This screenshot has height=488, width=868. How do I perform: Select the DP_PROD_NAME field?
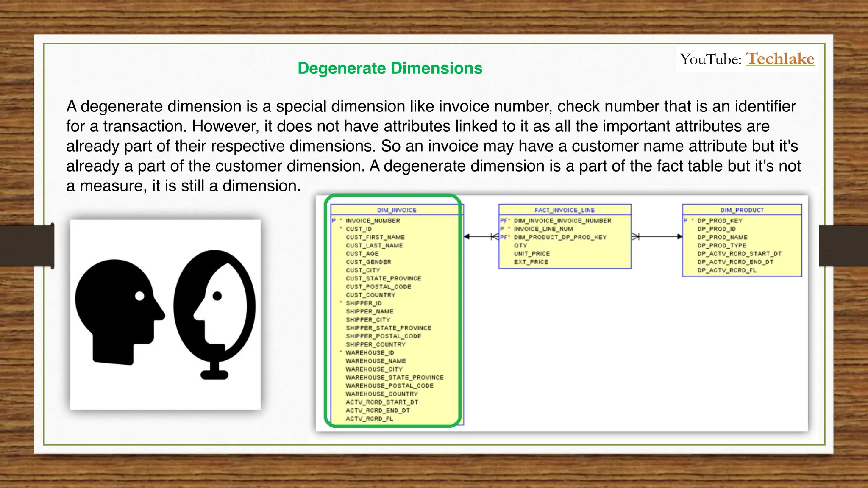click(722, 237)
